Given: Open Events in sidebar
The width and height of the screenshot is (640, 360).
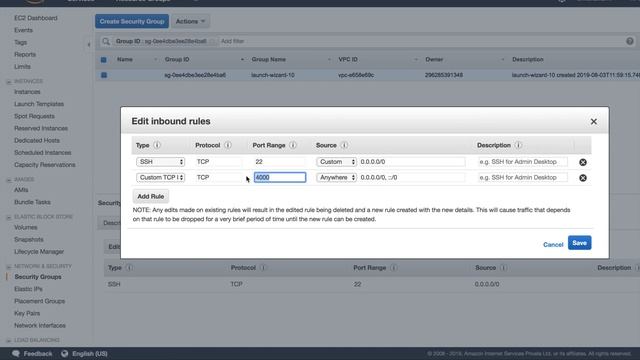Looking at the screenshot, I should (23, 30).
